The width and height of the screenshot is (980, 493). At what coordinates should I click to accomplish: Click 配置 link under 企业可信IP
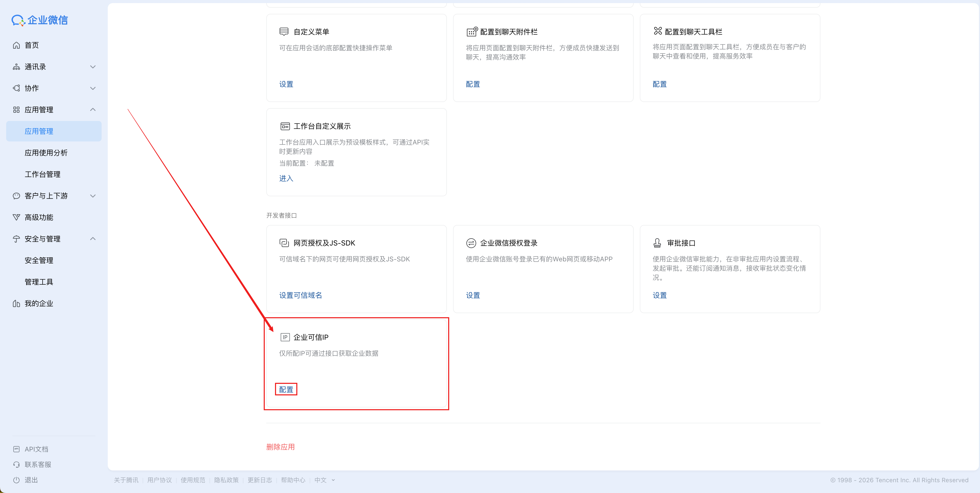[286, 390]
